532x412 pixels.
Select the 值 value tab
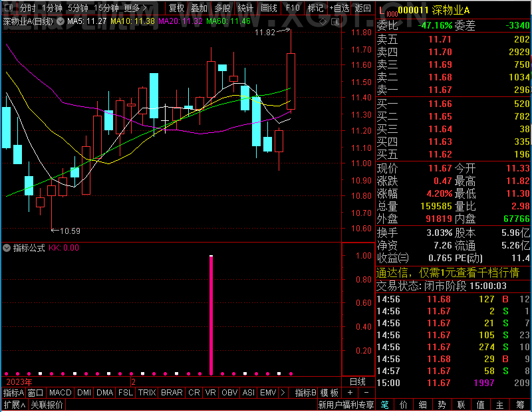[480, 405]
